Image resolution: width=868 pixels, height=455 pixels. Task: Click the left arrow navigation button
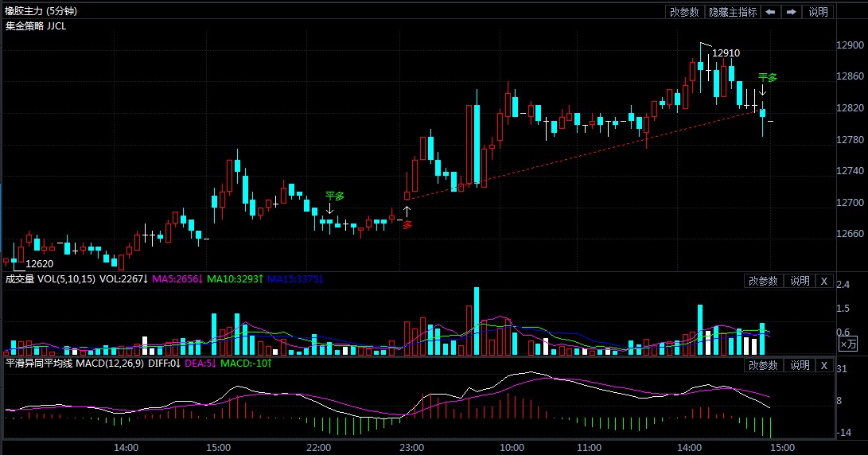click(x=771, y=12)
